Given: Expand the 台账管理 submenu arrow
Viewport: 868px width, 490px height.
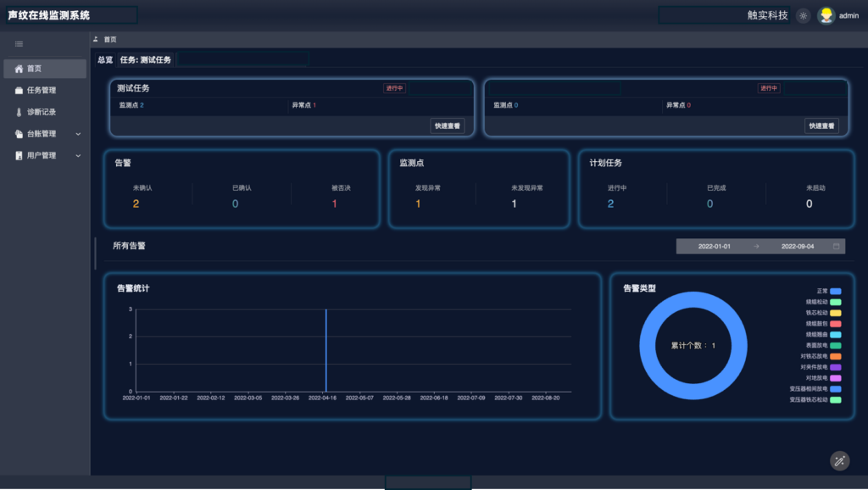Looking at the screenshot, I should pyautogui.click(x=78, y=134).
